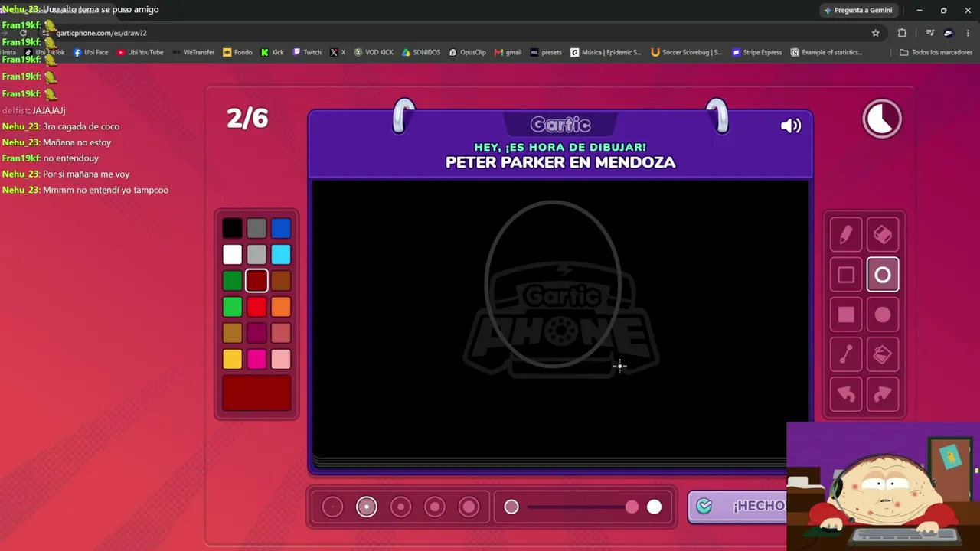
Task: Pick the white color swatch
Action: pyautogui.click(x=232, y=254)
